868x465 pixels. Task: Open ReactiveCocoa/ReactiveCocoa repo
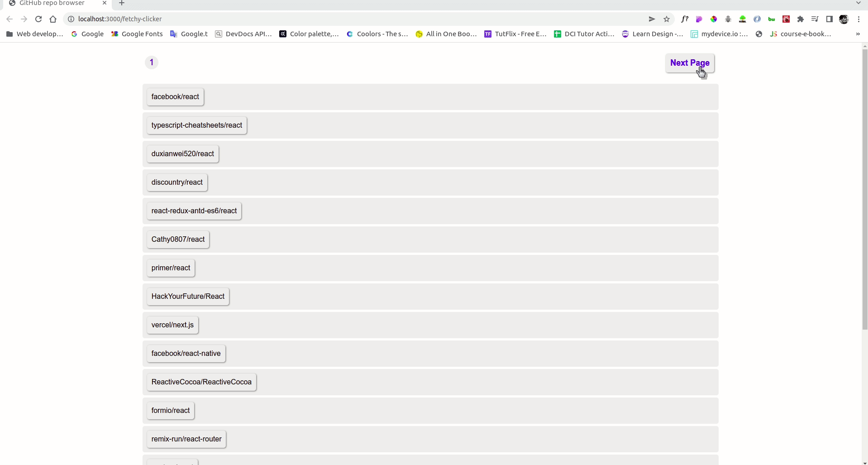(x=201, y=382)
